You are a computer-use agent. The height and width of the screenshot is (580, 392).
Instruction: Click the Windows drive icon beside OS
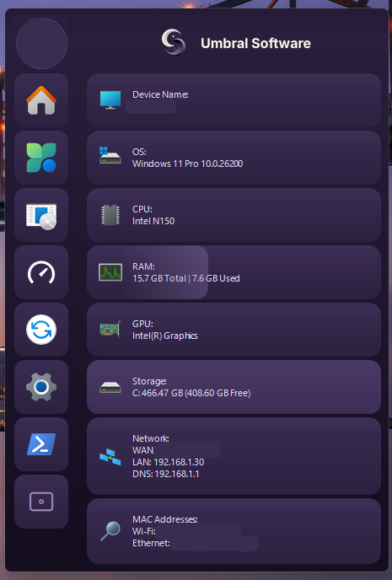pyautogui.click(x=110, y=155)
